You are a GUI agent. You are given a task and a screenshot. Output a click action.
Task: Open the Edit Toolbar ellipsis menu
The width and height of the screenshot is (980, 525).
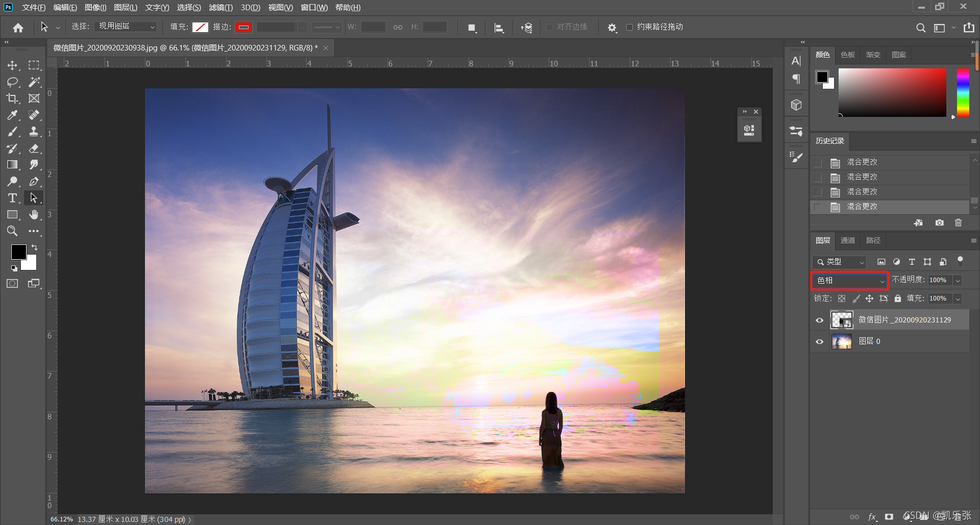[34, 231]
